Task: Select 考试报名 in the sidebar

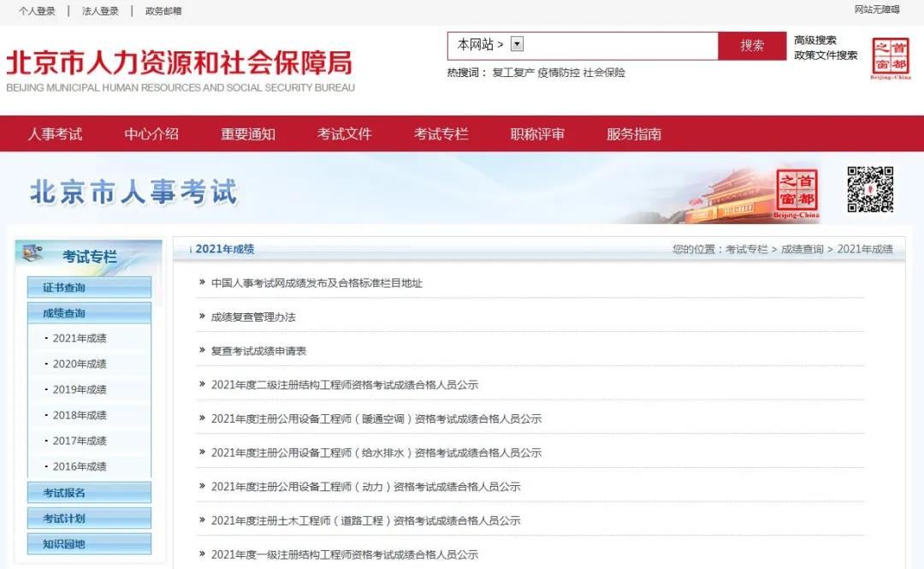Action: (x=89, y=492)
